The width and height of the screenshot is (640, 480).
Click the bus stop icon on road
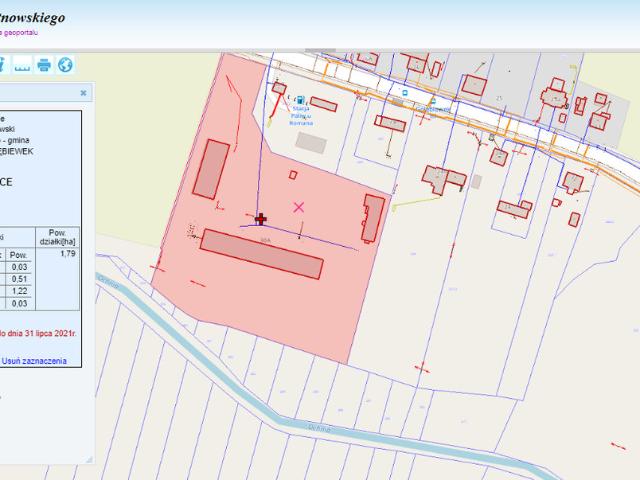404,91
